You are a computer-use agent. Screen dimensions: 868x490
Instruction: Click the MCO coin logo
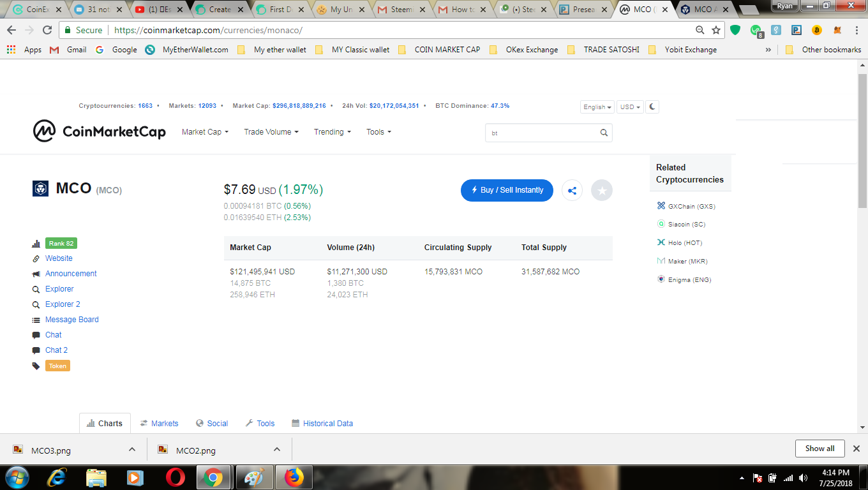pos(40,188)
